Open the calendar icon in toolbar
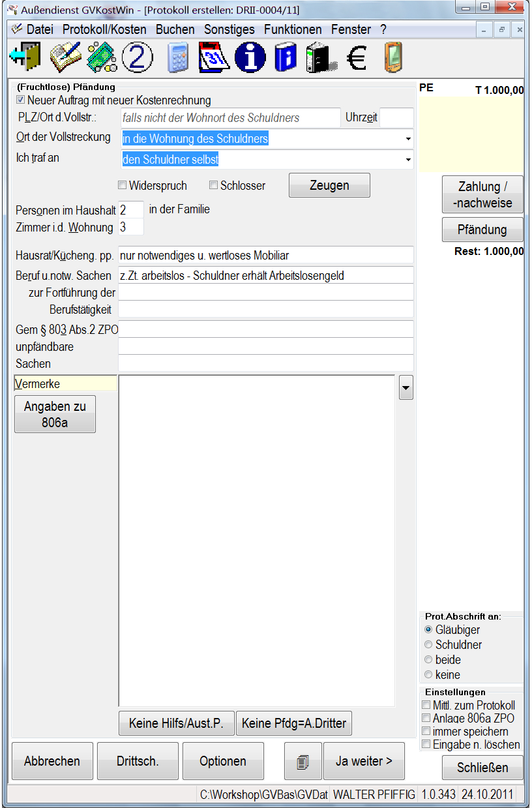Screen dimensions: 532x808 tap(214, 57)
